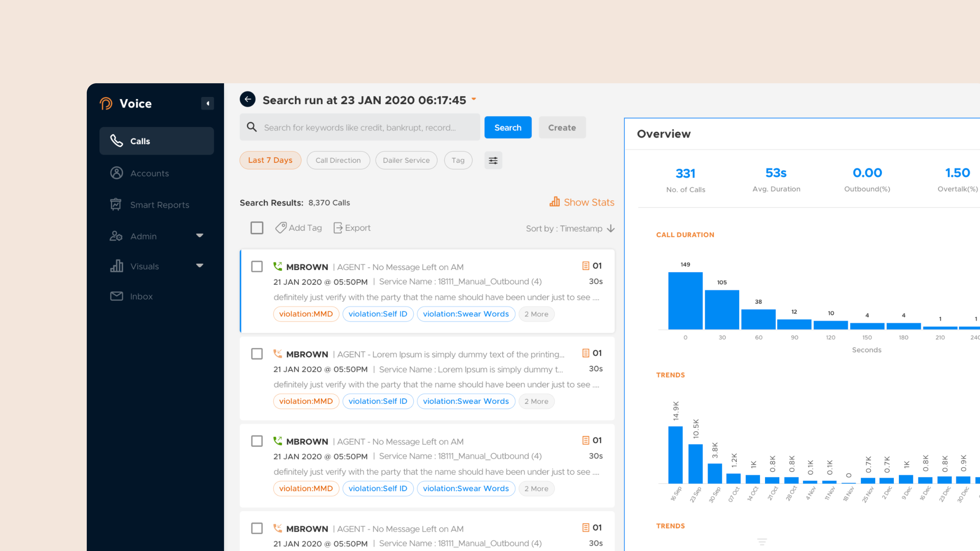The height and width of the screenshot is (551, 980).
Task: Check the second MBROWN call checkbox
Action: pos(257,354)
